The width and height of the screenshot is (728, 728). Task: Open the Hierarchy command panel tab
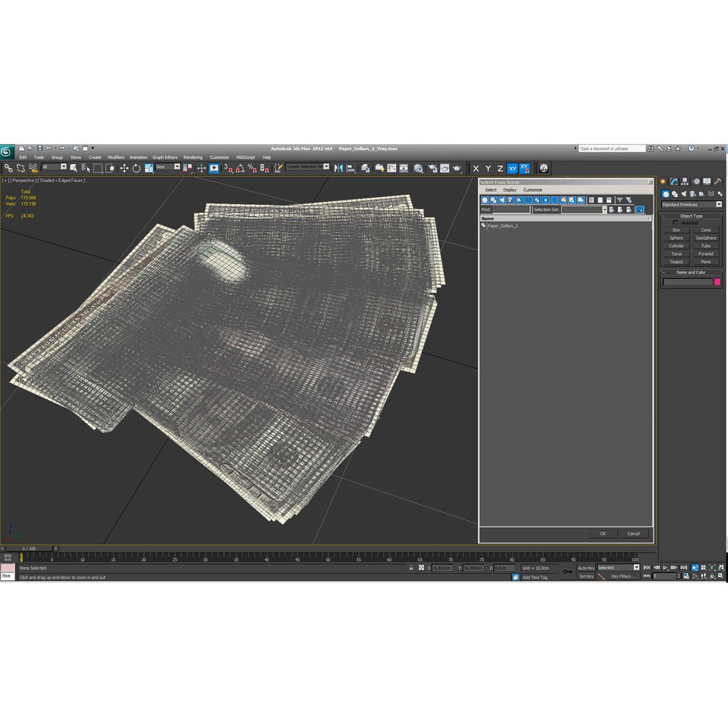(685, 181)
